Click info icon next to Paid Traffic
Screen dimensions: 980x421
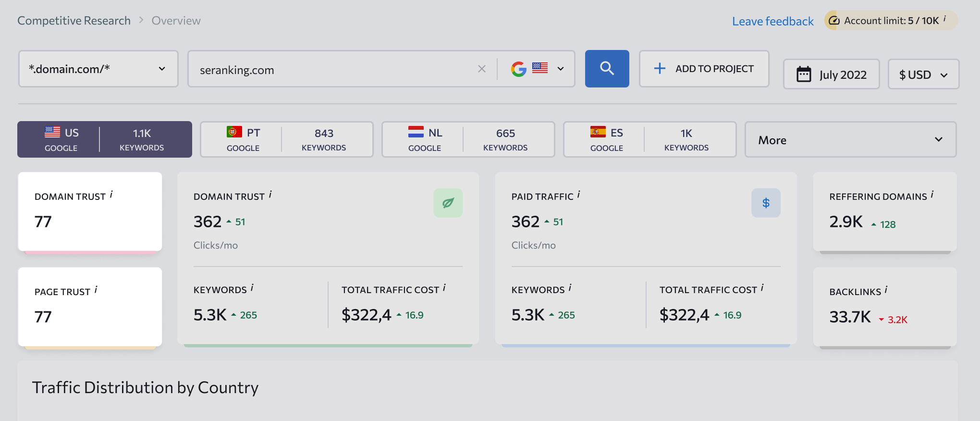579,194
